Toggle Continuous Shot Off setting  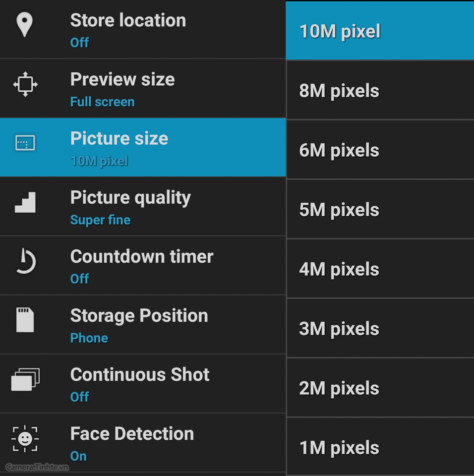coord(143,384)
